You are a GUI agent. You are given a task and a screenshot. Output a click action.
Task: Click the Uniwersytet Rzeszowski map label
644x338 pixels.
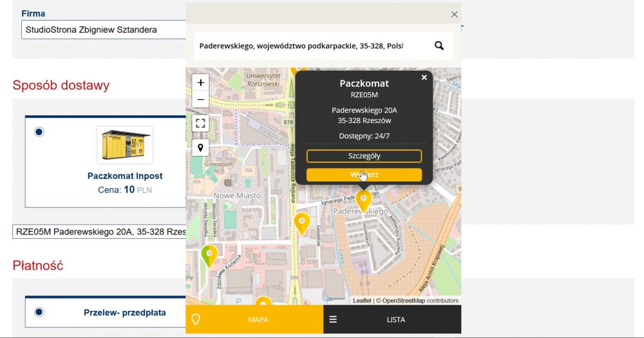click(x=263, y=80)
